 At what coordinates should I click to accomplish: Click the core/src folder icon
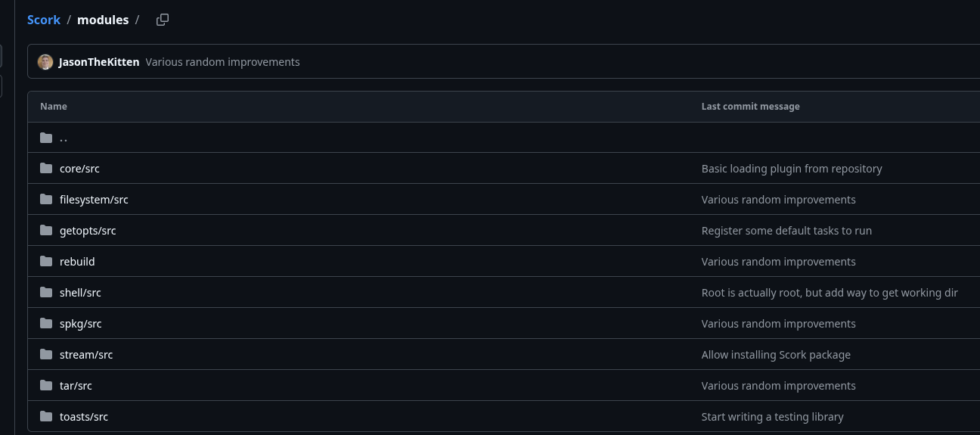pos(46,168)
